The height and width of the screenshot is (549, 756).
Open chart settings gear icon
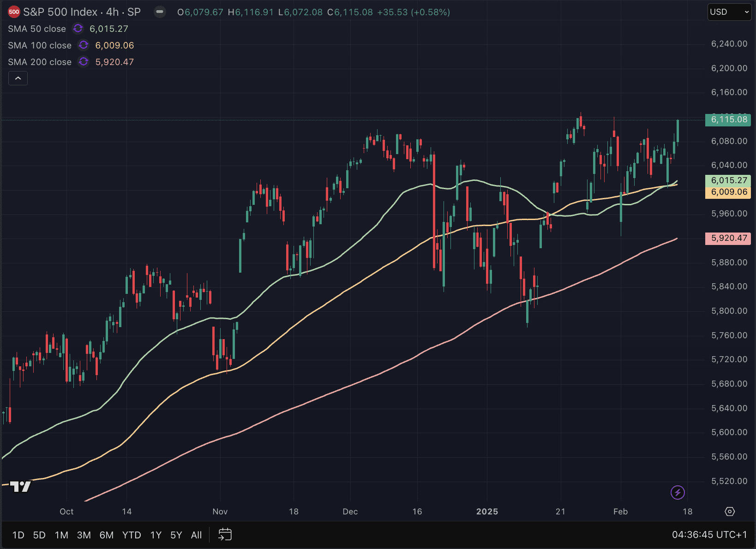click(730, 511)
